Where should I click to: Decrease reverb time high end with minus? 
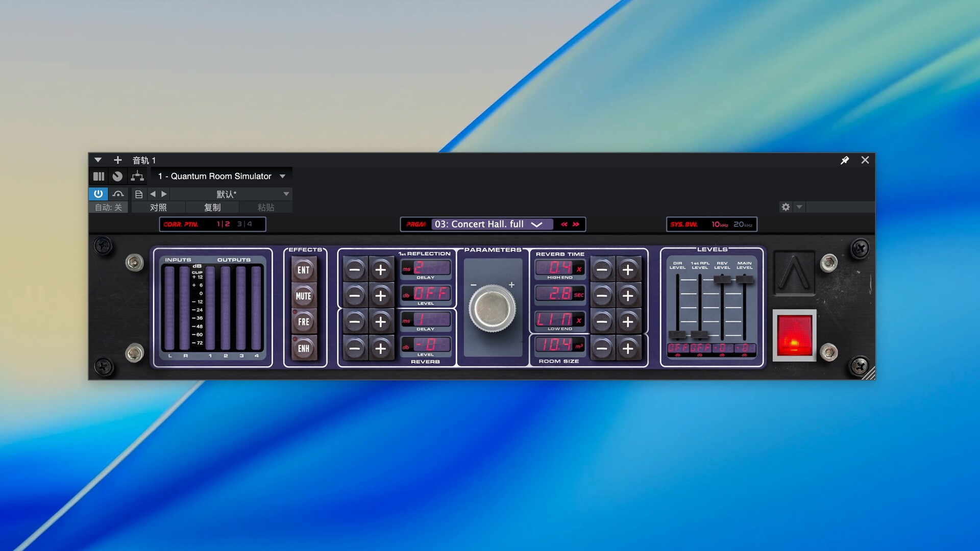tap(602, 270)
